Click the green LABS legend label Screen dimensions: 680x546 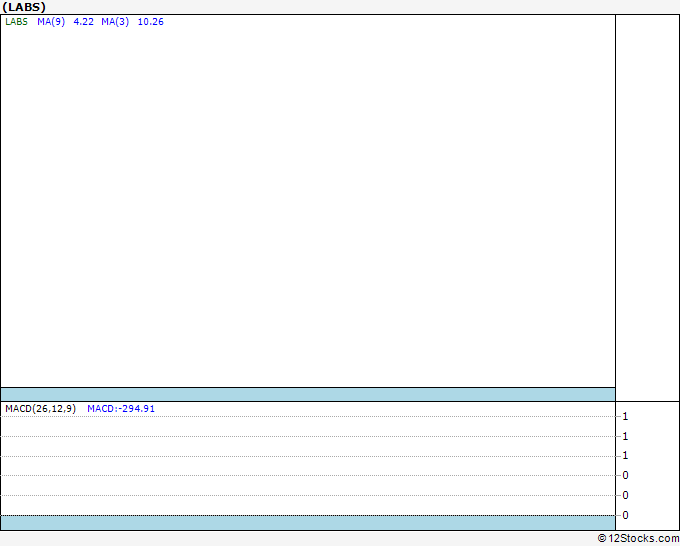[x=16, y=22]
